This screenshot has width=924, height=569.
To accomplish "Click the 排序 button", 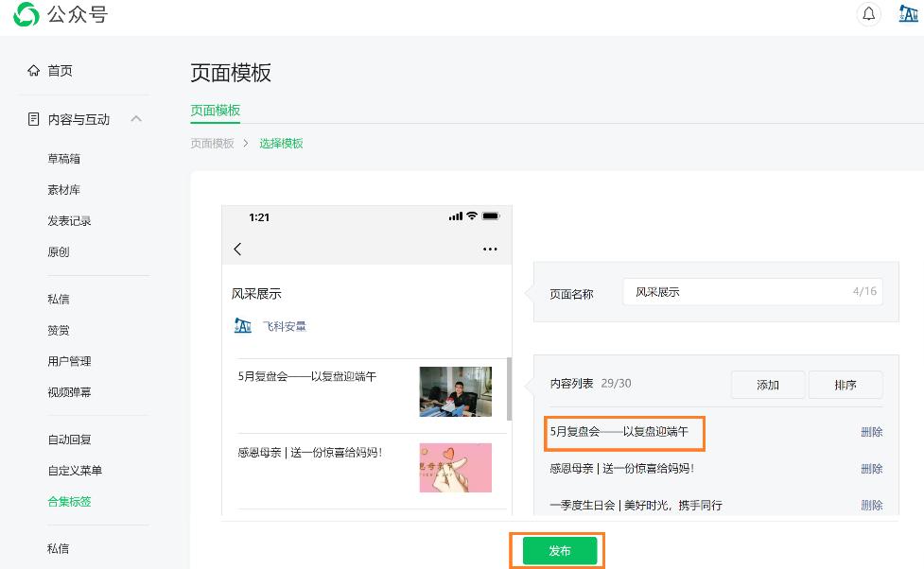I will tap(845, 385).
